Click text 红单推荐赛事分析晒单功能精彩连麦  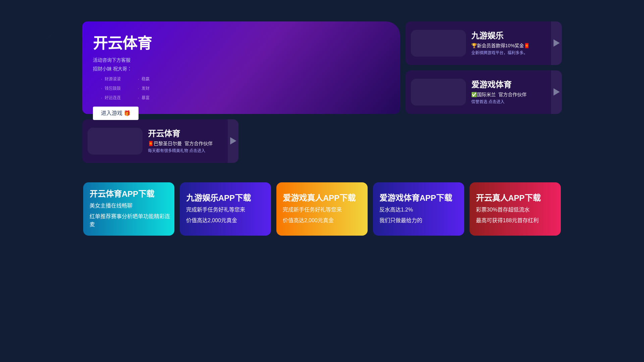pyautogui.click(x=130, y=220)
